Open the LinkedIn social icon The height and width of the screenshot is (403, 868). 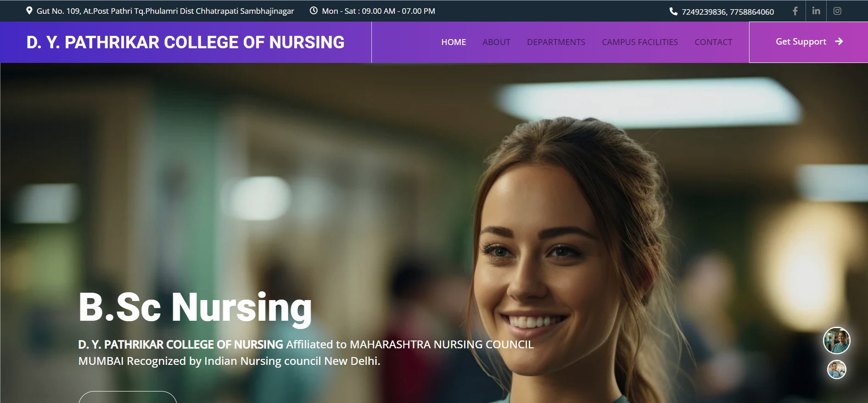pyautogui.click(x=816, y=11)
